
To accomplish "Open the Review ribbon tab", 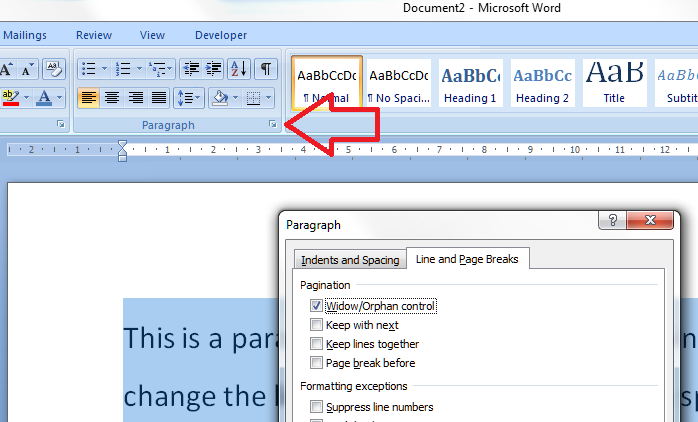I will click(94, 35).
